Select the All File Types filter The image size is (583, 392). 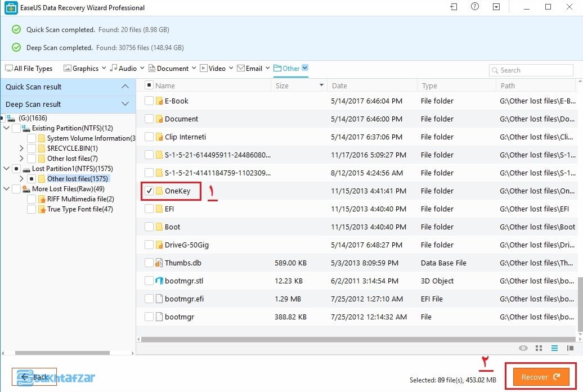[29, 69]
